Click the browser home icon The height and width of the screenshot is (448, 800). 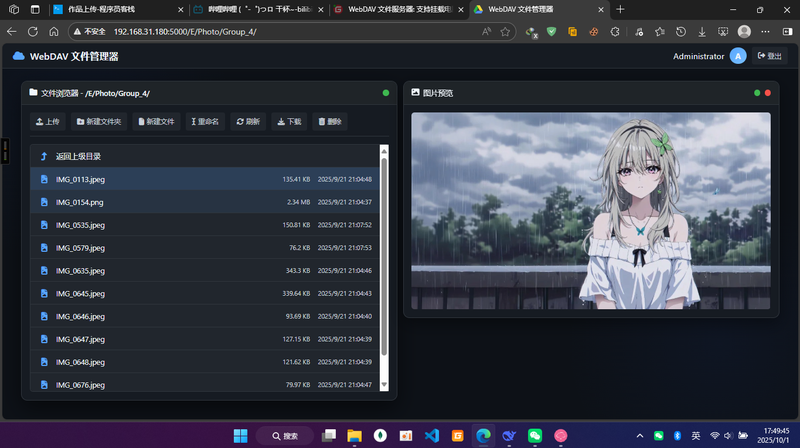click(x=54, y=32)
